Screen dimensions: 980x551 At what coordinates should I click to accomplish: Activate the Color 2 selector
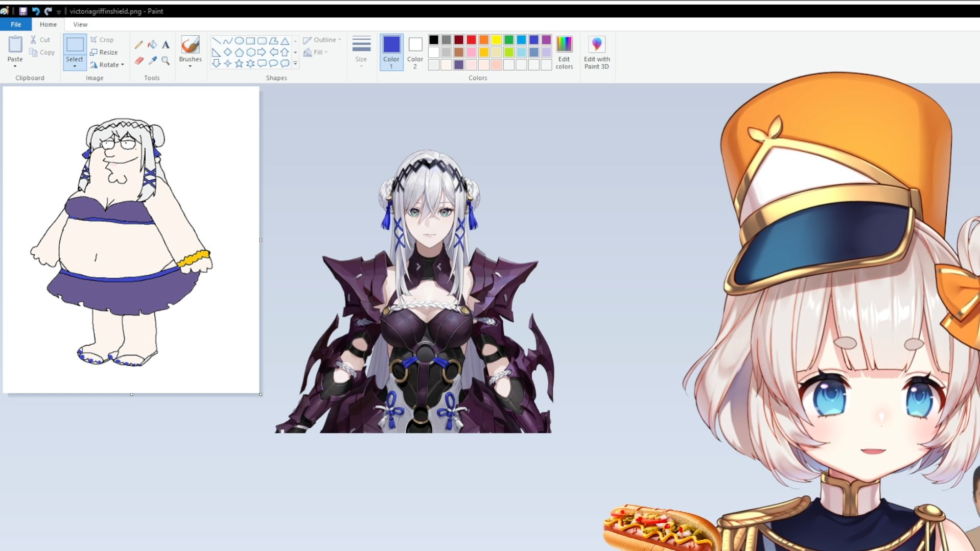click(415, 52)
